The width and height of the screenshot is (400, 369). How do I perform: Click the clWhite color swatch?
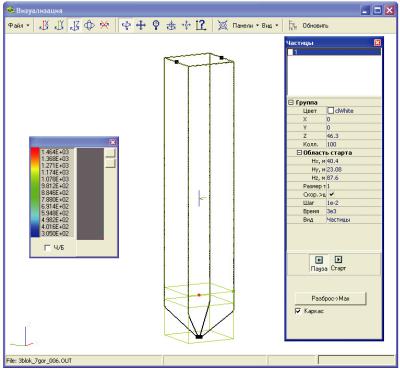331,111
